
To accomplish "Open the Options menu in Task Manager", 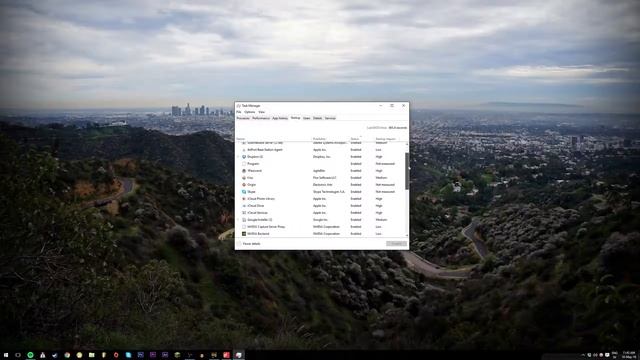I will tap(250, 112).
